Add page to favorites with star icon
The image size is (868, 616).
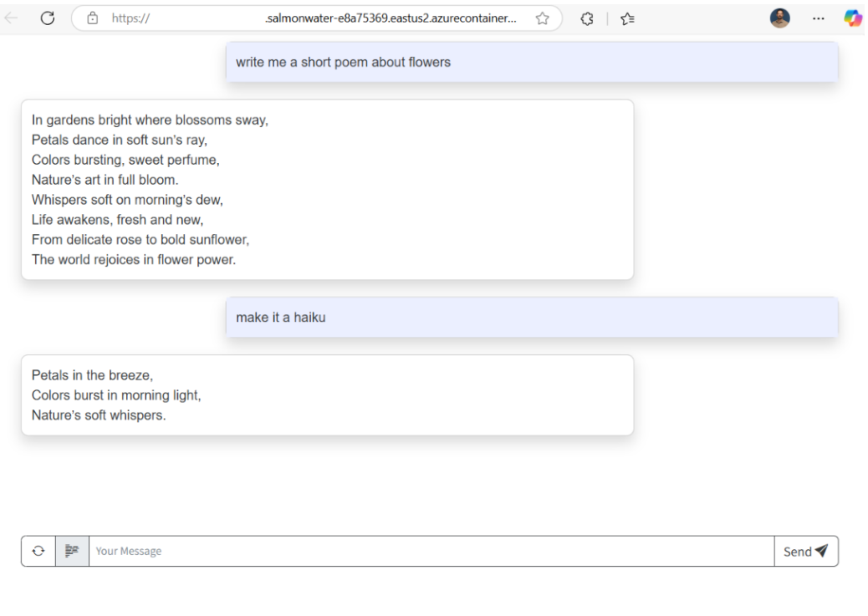pyautogui.click(x=542, y=18)
